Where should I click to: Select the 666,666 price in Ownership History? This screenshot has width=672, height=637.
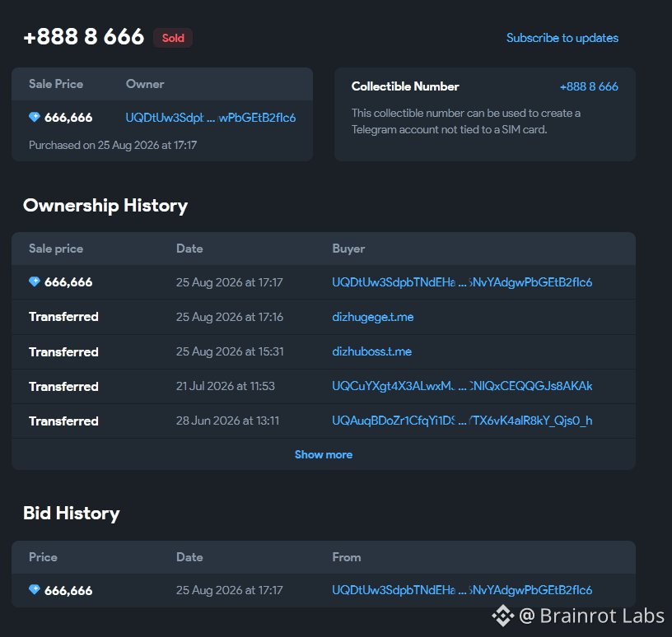coord(68,282)
